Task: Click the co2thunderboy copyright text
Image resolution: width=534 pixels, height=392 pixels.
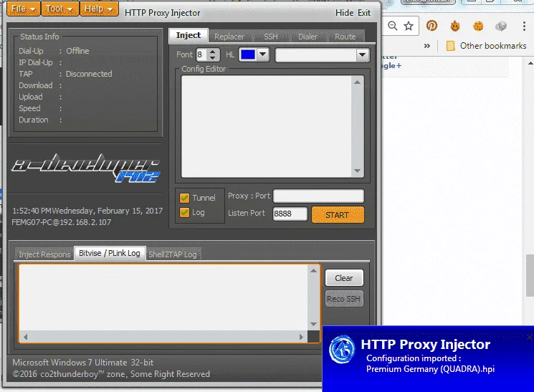Action: [x=111, y=374]
